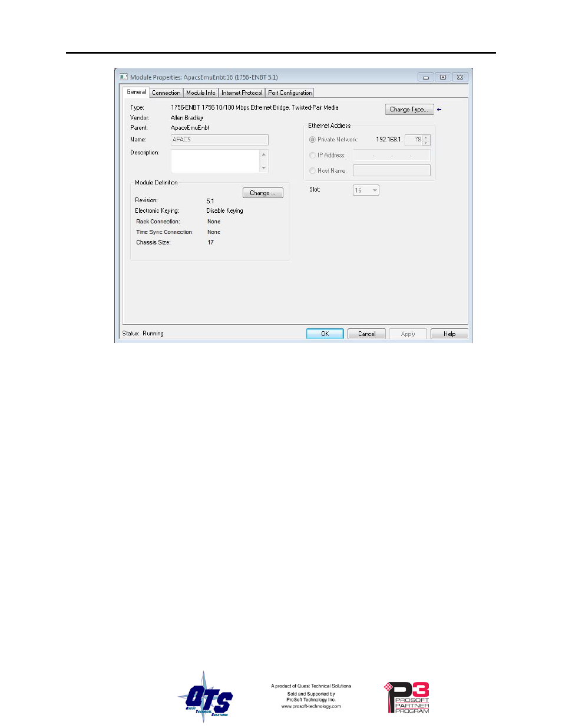Select the IP Address radio button

coord(312,156)
